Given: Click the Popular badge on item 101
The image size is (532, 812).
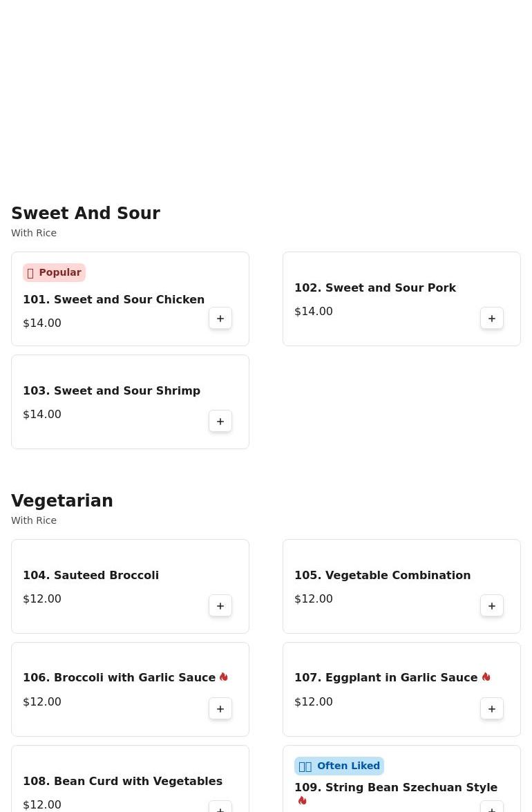Looking at the screenshot, I should click(x=54, y=272).
